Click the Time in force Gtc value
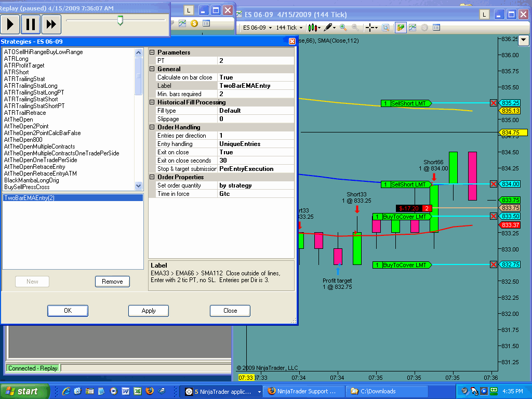The width and height of the screenshot is (532, 399). point(256,194)
